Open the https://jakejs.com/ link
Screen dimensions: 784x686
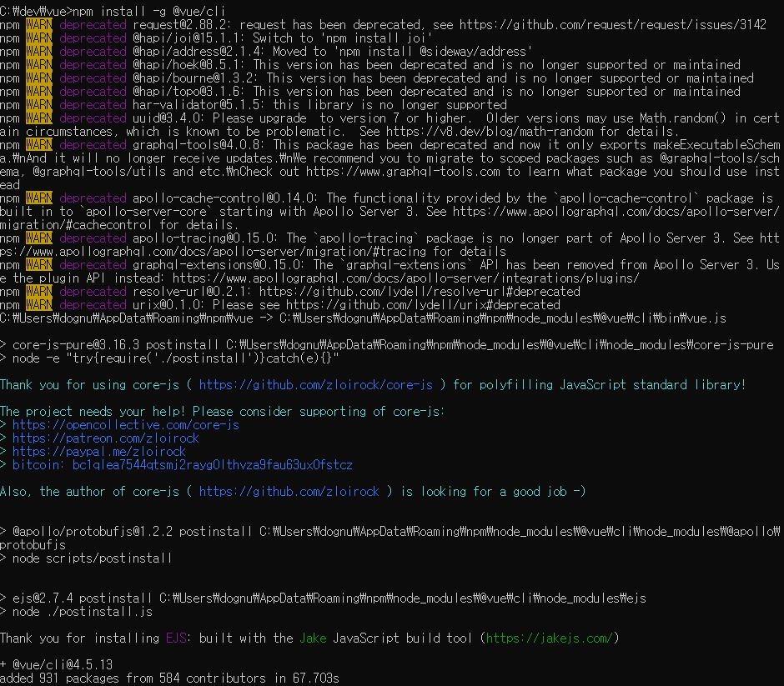tap(549, 638)
